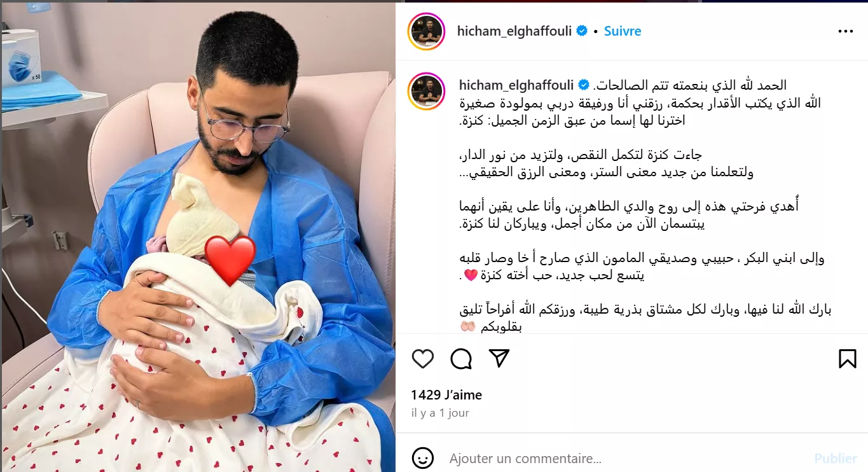Image resolution: width=868 pixels, height=472 pixels.
Task: Open the 'il y a 1 jour' timestamp
Action: (440, 413)
